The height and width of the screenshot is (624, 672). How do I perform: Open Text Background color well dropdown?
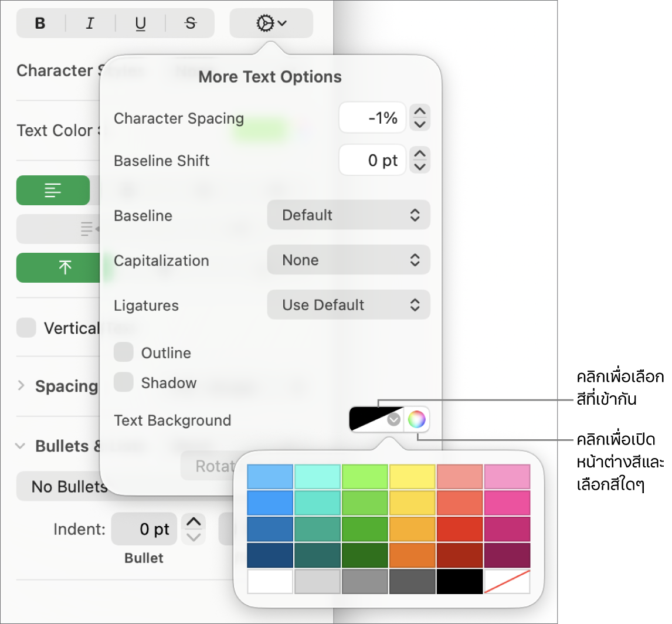point(376,419)
